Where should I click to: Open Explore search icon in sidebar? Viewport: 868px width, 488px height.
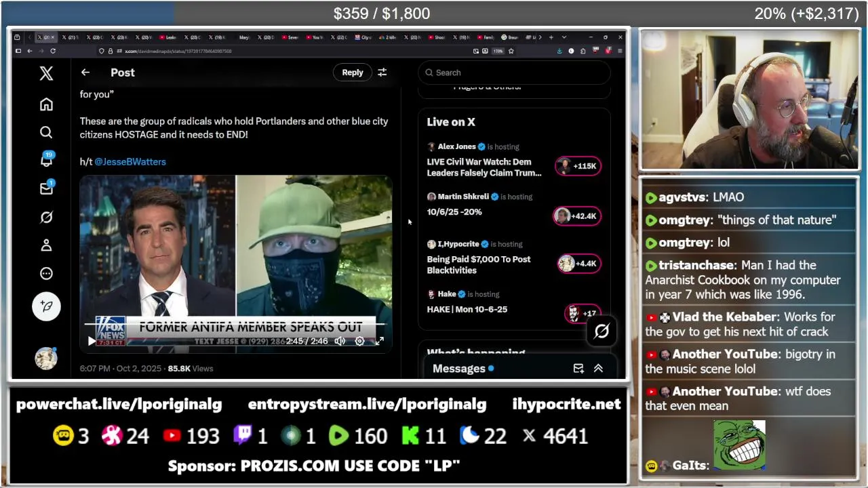pyautogui.click(x=46, y=132)
